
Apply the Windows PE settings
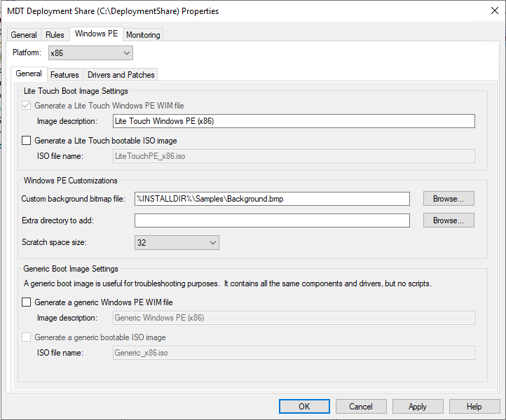418,407
